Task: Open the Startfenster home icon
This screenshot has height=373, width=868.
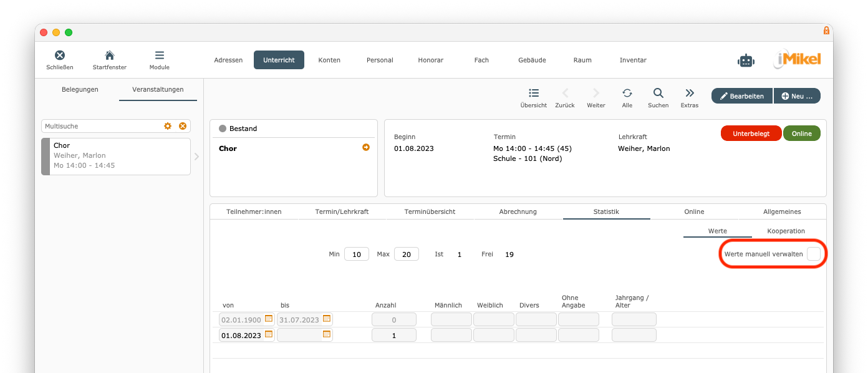Action: tap(109, 56)
